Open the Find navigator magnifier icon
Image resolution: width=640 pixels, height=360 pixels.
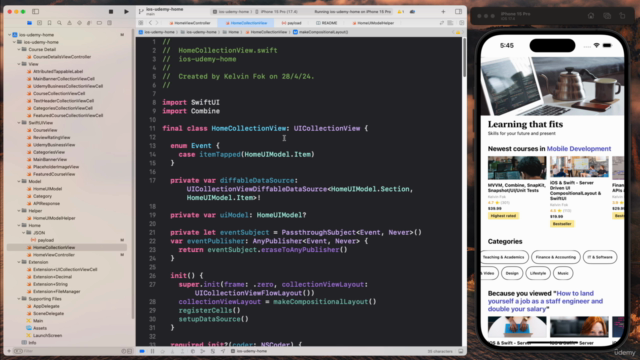coord(59,23)
